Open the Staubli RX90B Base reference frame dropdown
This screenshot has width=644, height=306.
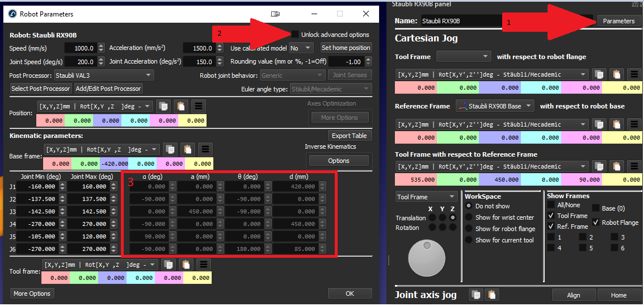pos(495,106)
